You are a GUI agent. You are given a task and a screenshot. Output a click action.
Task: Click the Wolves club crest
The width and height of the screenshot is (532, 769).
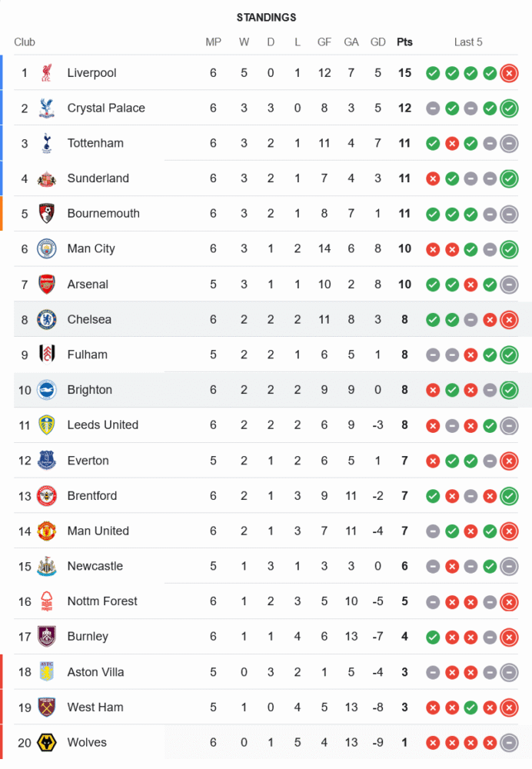(x=47, y=743)
